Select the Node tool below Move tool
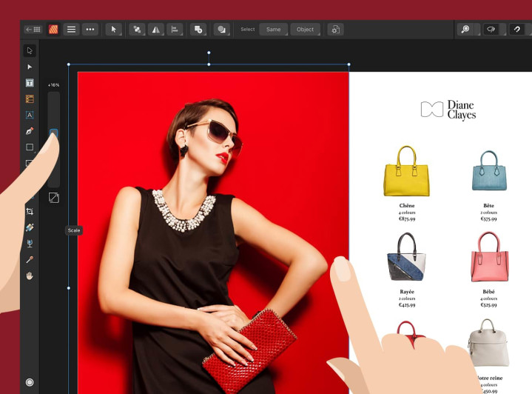The width and height of the screenshot is (532, 394). [30, 67]
